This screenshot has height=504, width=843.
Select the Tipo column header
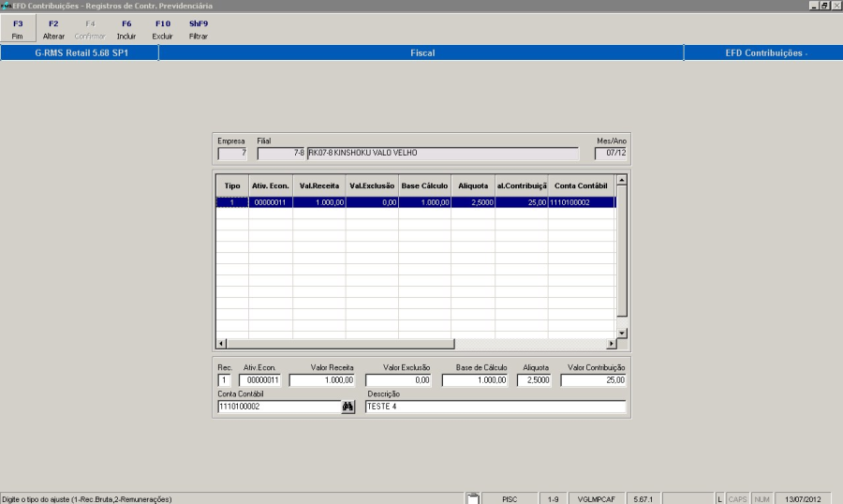point(232,185)
